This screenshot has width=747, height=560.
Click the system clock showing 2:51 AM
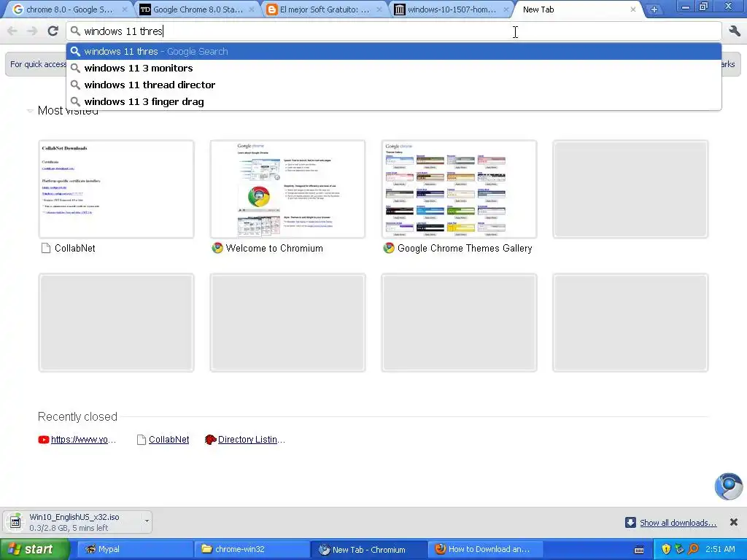coord(720,549)
